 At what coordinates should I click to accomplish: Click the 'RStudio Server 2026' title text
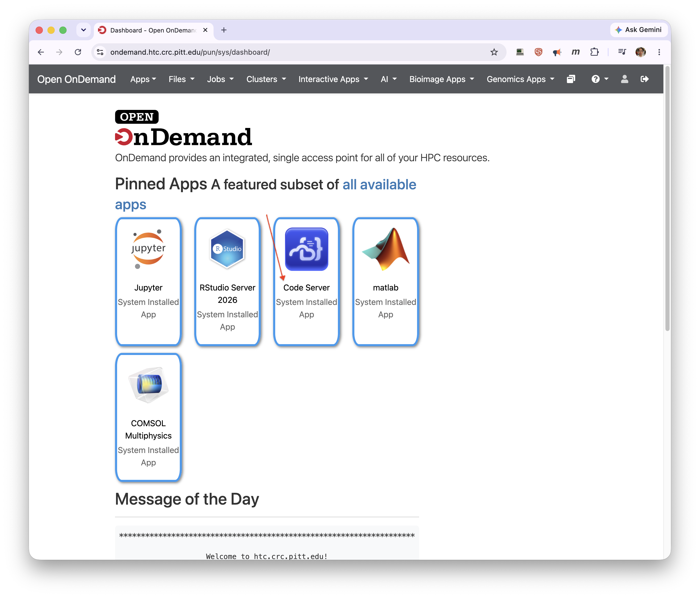(227, 294)
